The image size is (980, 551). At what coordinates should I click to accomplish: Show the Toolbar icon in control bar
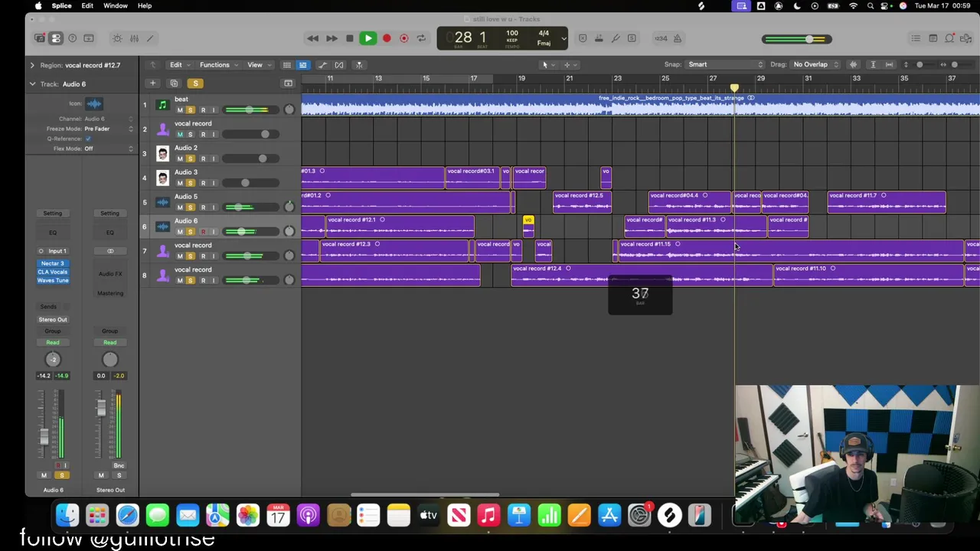pos(89,38)
